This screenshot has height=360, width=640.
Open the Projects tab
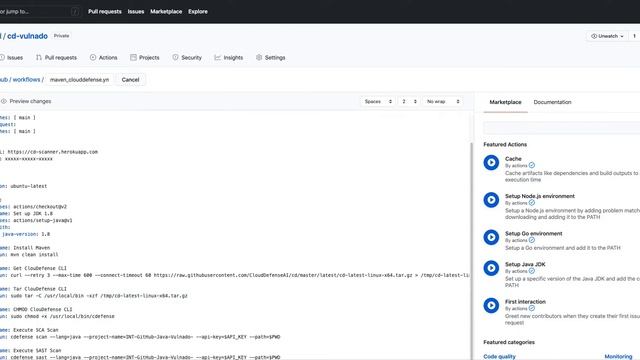click(x=149, y=58)
